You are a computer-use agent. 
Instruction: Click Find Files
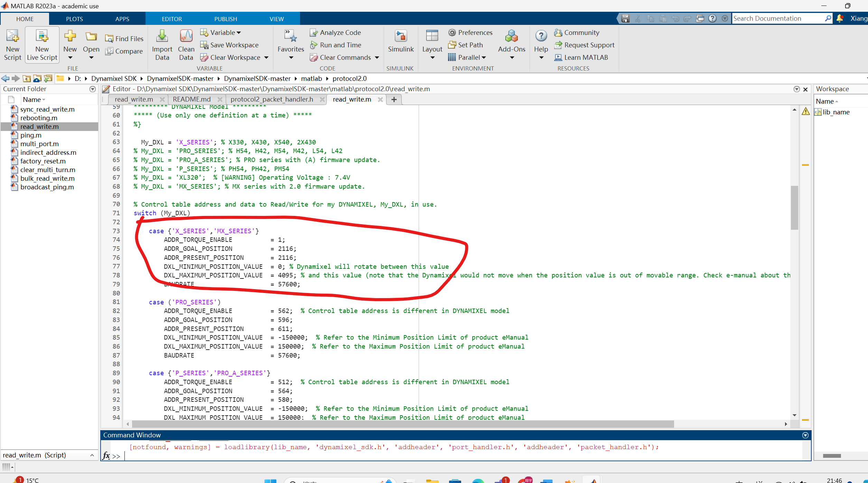coord(124,39)
